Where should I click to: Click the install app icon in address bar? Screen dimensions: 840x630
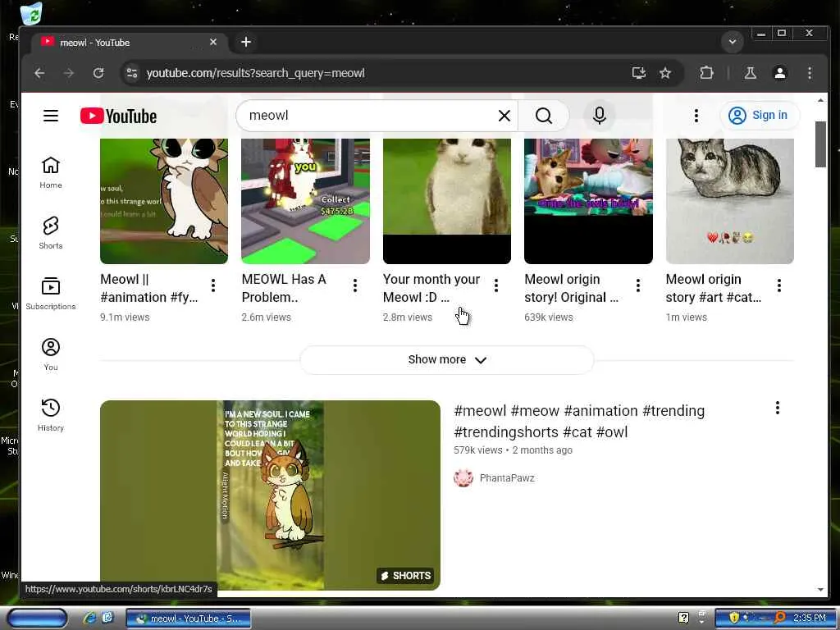(638, 73)
